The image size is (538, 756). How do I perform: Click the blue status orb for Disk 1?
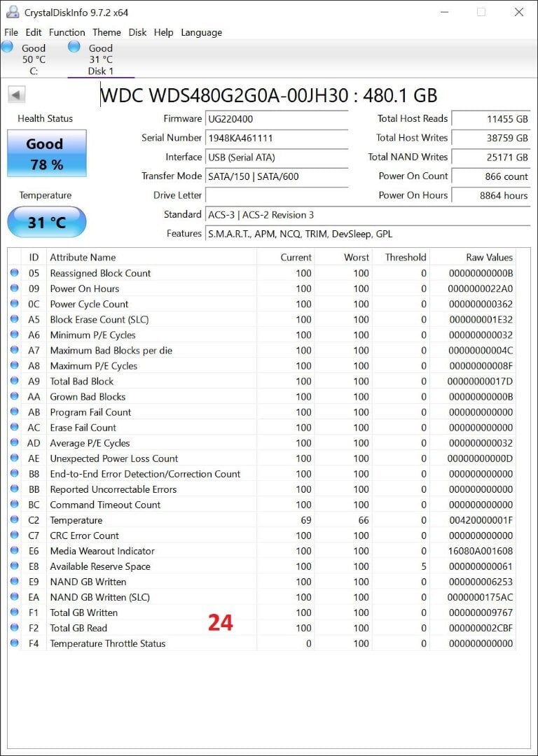74,47
